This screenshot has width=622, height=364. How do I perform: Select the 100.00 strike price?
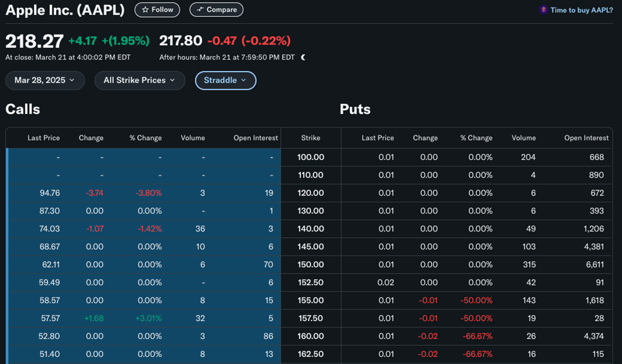coord(311,157)
